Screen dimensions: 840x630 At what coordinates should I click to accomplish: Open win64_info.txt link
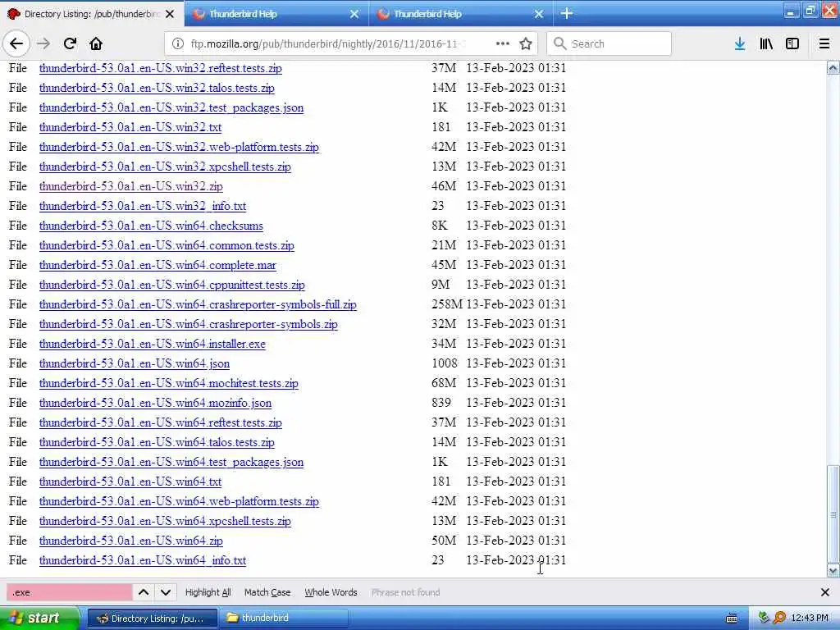[x=143, y=560]
